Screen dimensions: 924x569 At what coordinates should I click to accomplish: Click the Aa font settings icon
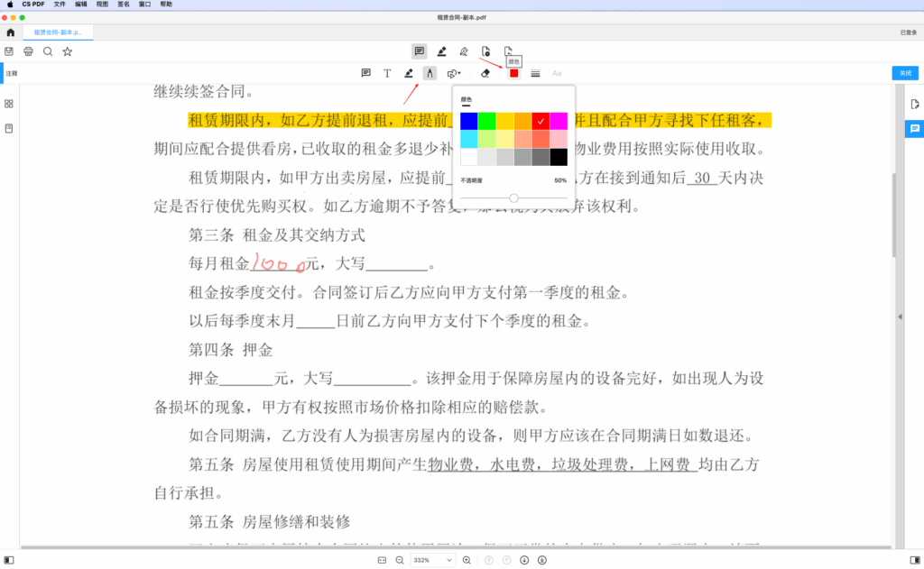tap(557, 74)
